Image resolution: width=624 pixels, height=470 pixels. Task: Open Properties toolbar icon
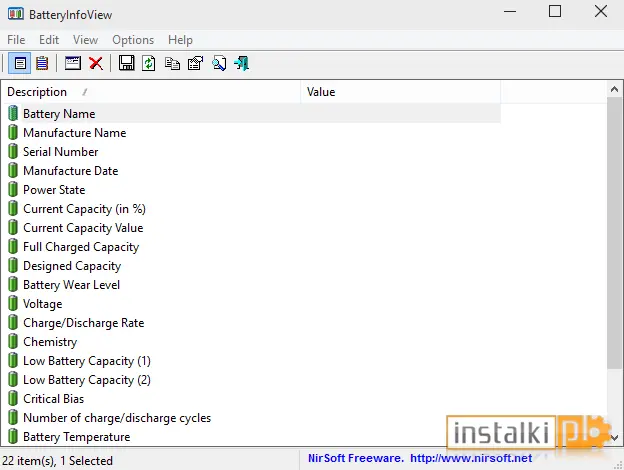[195, 63]
